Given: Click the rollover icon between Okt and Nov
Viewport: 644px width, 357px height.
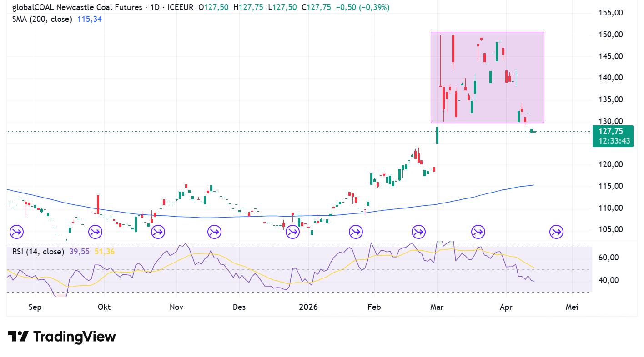Looking at the screenshot, I should pyautogui.click(x=158, y=233).
